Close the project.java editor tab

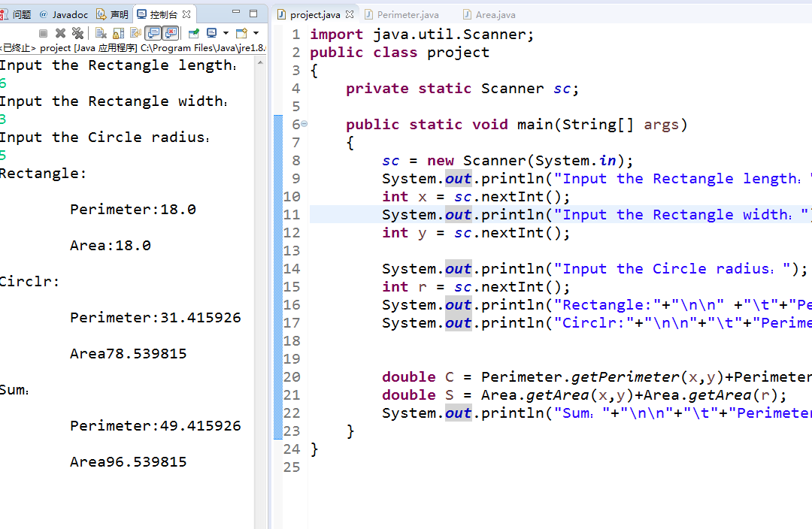point(350,14)
